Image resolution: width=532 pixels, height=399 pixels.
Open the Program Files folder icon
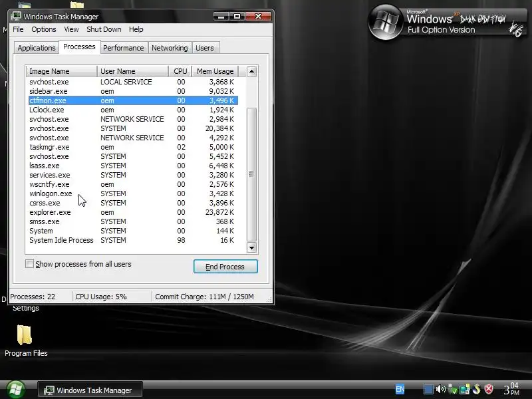click(x=24, y=334)
